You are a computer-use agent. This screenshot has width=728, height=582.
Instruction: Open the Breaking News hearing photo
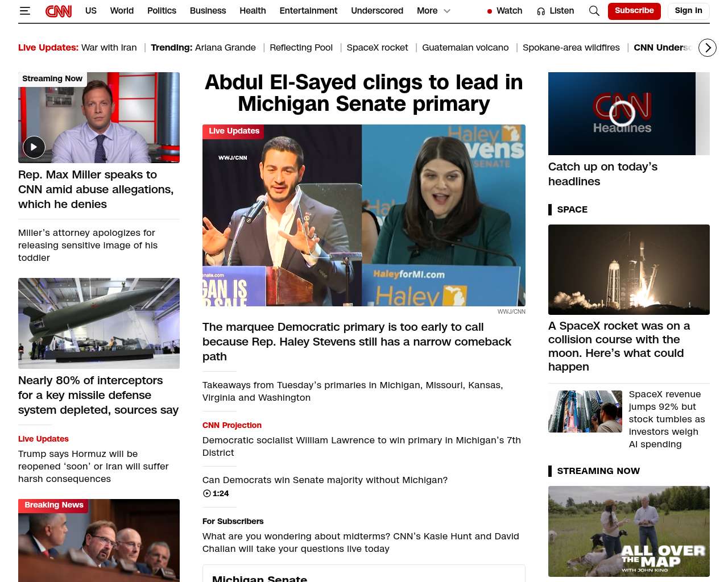point(99,541)
